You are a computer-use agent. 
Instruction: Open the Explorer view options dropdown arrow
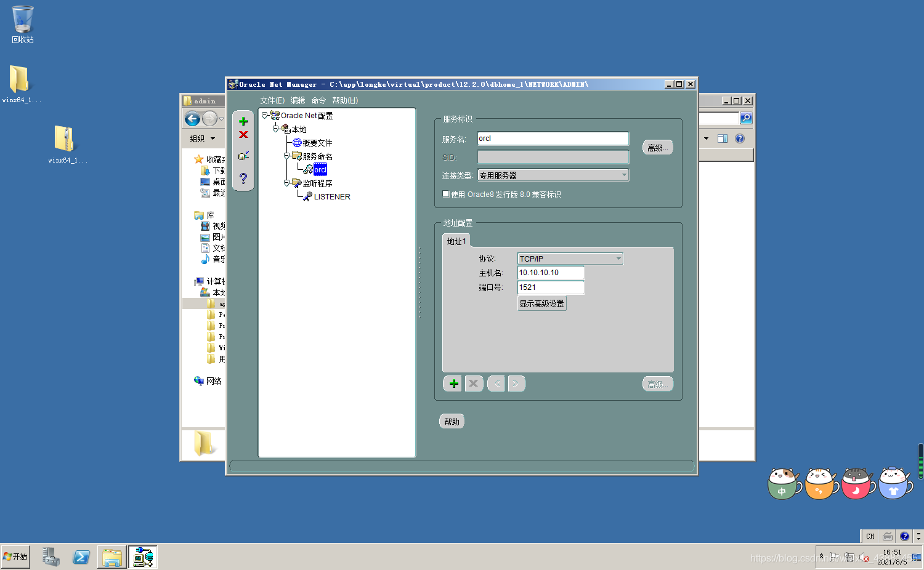click(x=706, y=138)
